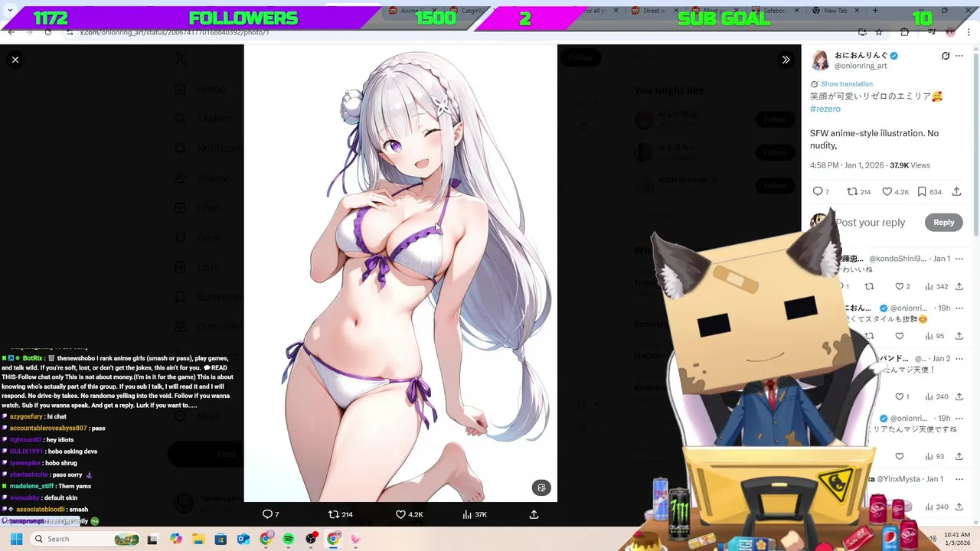Click the repost icon showing 214 in sidebar
Screen dimensions: 980x551
(852, 191)
